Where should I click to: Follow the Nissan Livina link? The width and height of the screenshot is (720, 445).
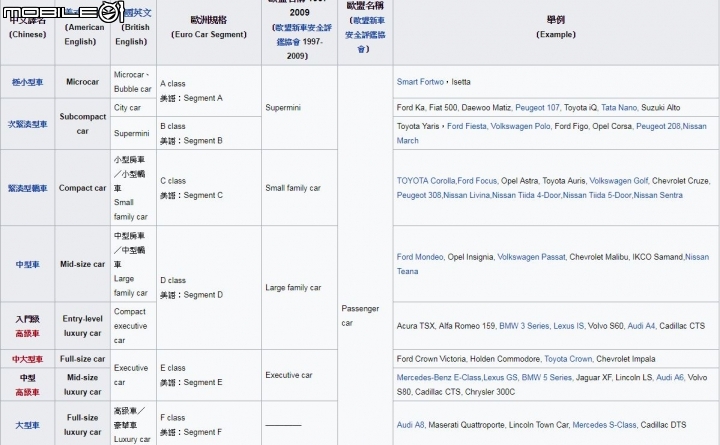point(467,195)
